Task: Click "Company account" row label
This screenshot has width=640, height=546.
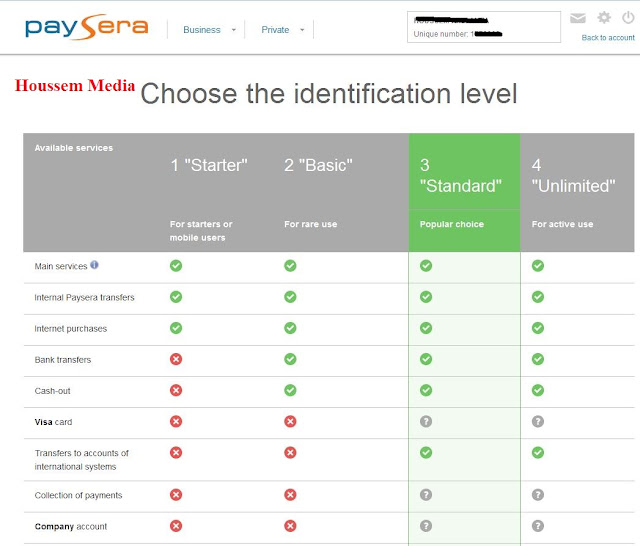Action: point(71,526)
